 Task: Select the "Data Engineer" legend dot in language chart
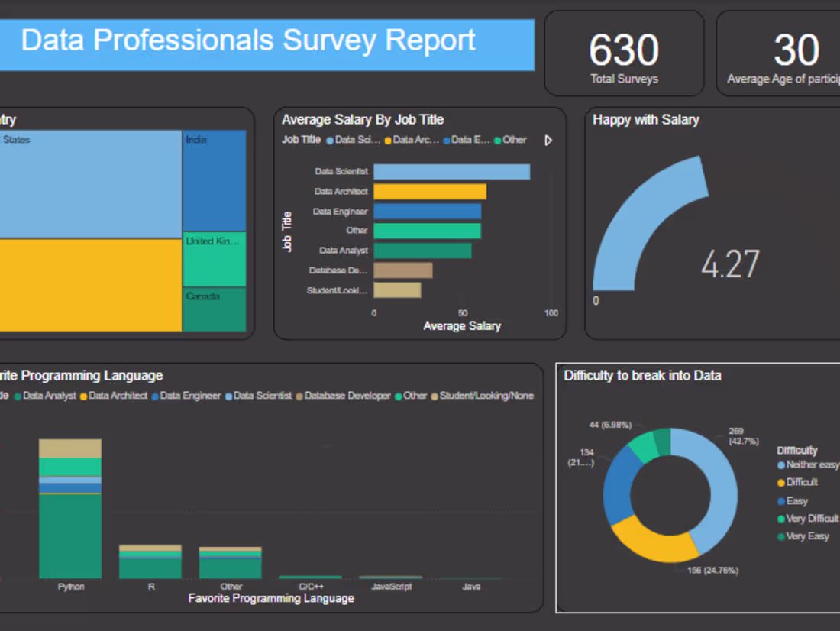coord(155,396)
